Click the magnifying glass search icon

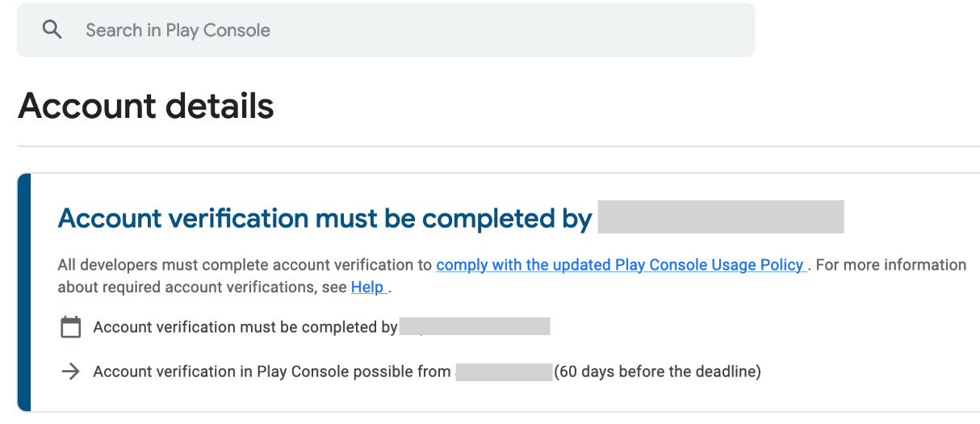(52, 31)
